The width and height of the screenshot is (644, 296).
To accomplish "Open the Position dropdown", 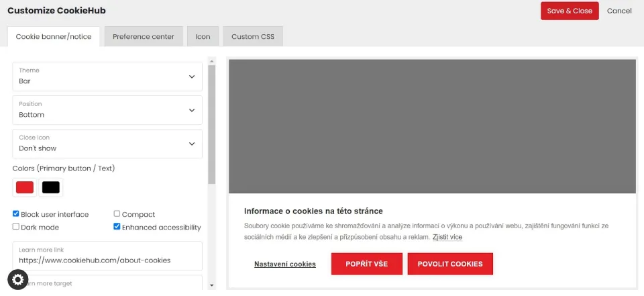I will (107, 110).
